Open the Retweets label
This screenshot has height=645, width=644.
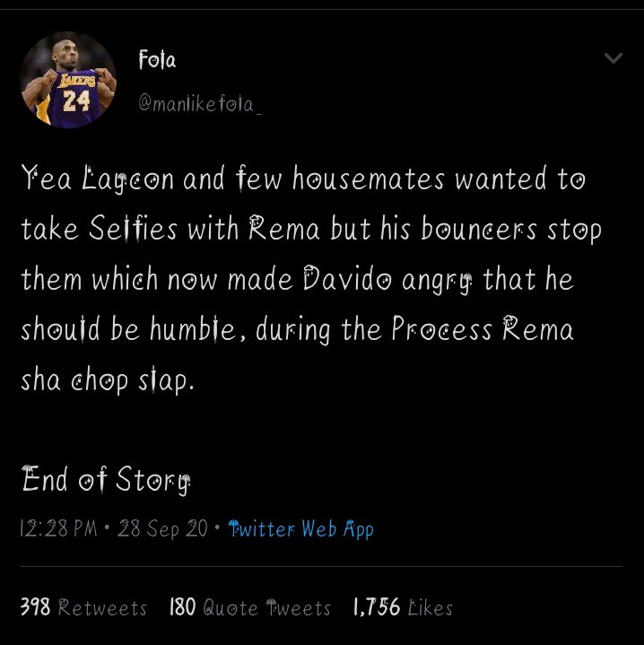(102, 607)
